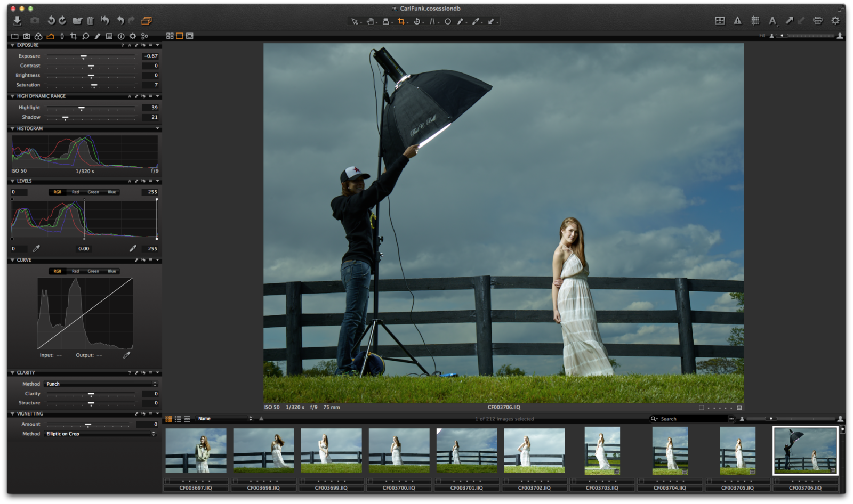This screenshot has width=853, height=504.
Task: Select the Crop tool in the cursor toolbar
Action: pos(401,21)
